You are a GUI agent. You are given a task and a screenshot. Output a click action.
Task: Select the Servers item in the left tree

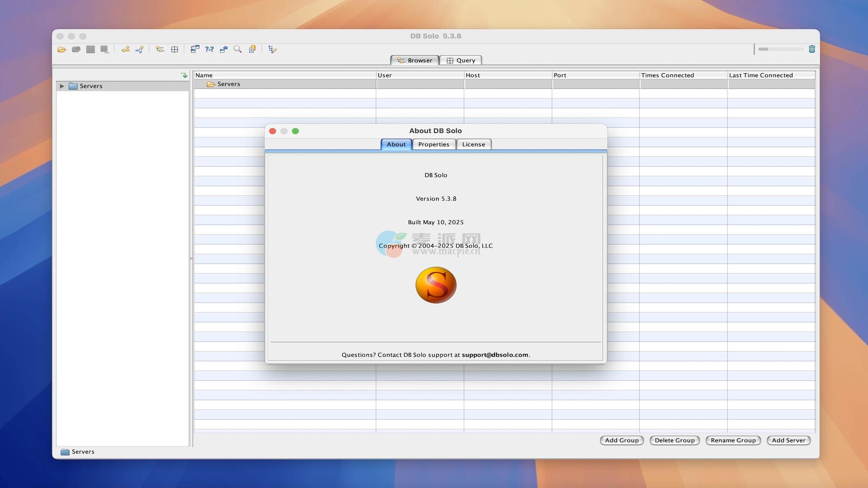coord(123,86)
